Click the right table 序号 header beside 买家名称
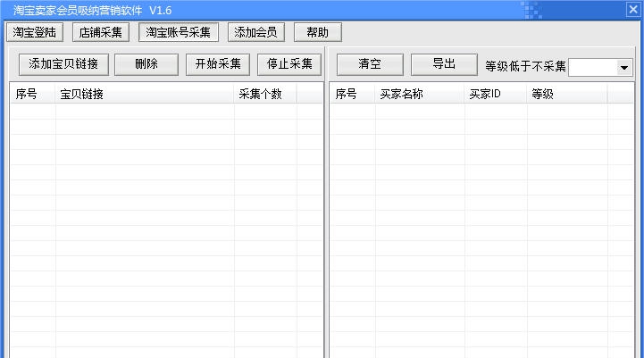Image resolution: width=644 pixels, height=358 pixels. (353, 94)
